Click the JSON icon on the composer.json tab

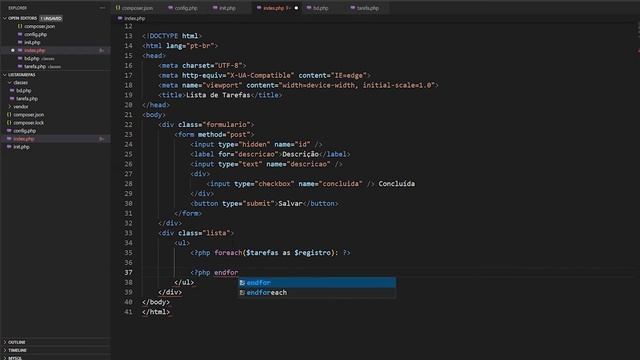(x=118, y=8)
